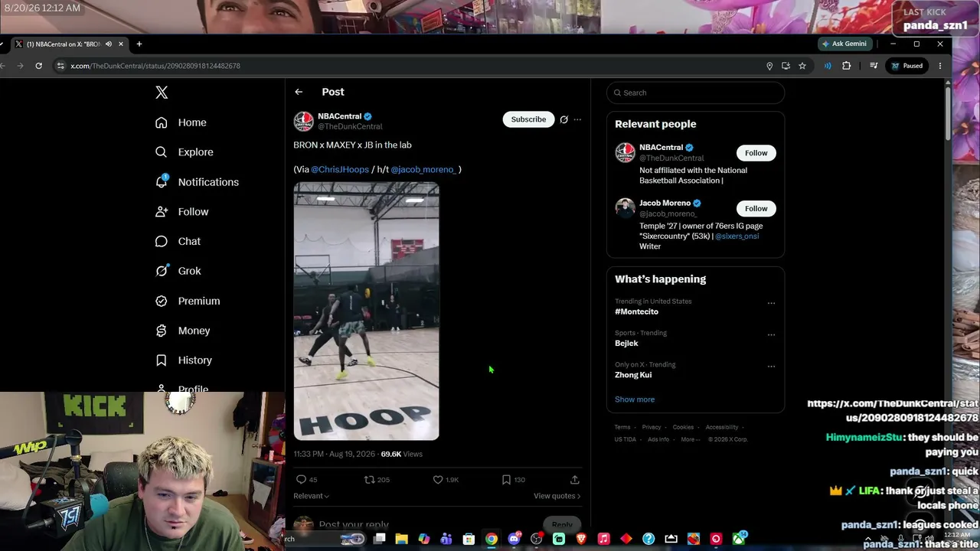The height and width of the screenshot is (551, 980).
Task: Open more options for #Montecito trend
Action: (x=771, y=303)
